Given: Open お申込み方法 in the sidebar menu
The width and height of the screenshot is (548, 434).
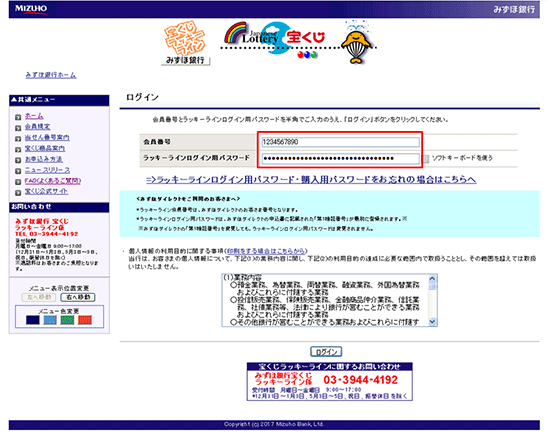Looking at the screenshot, I should 44,159.
